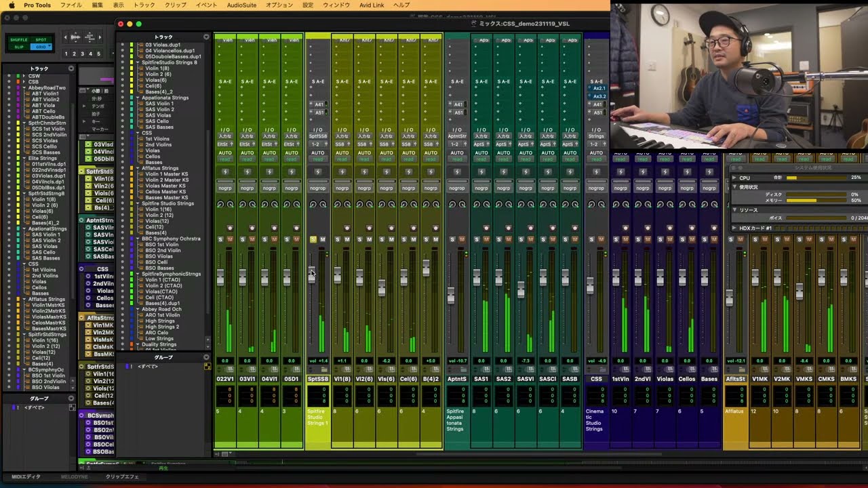Solo the Vls(6) track
Screen dimensions: 868x488
click(x=382, y=239)
